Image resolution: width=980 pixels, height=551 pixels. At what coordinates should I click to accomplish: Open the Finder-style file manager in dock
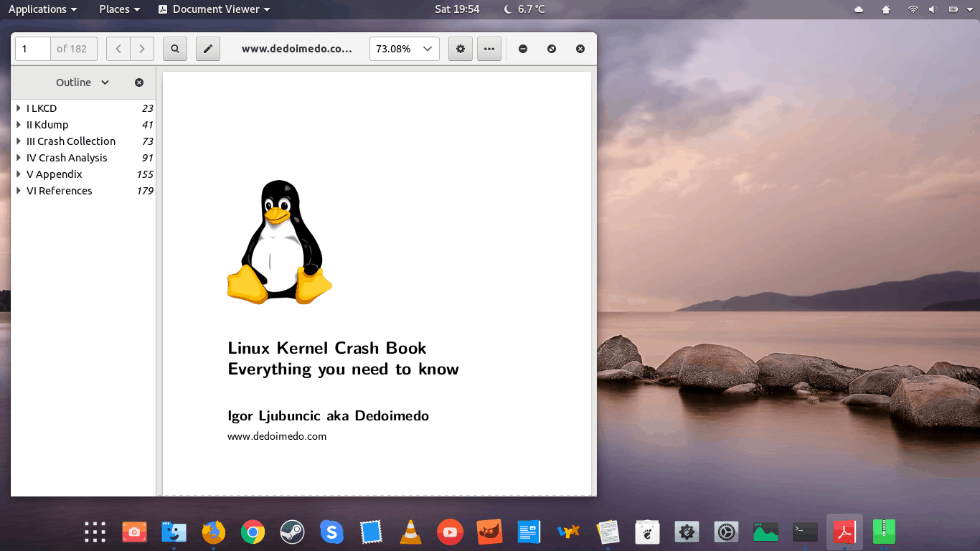[174, 532]
